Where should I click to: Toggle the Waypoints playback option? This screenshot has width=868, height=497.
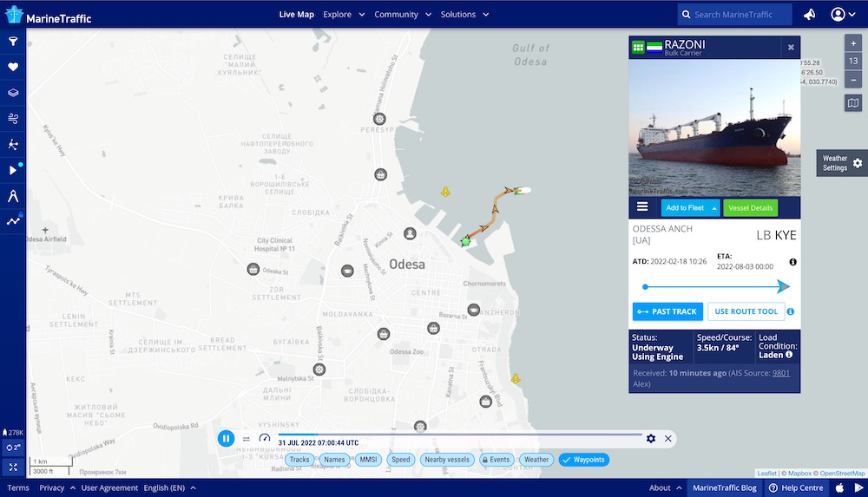[x=583, y=460]
